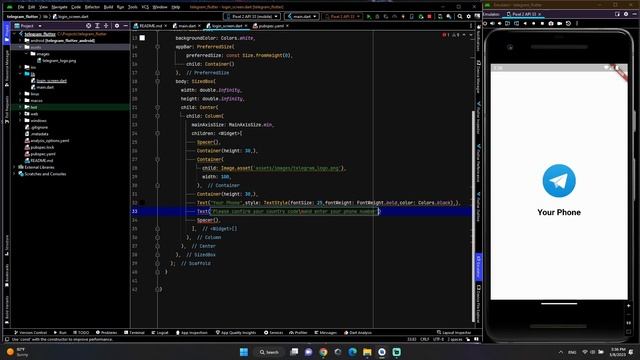Open the Refactor menu
640x360 pixels.
point(92,7)
